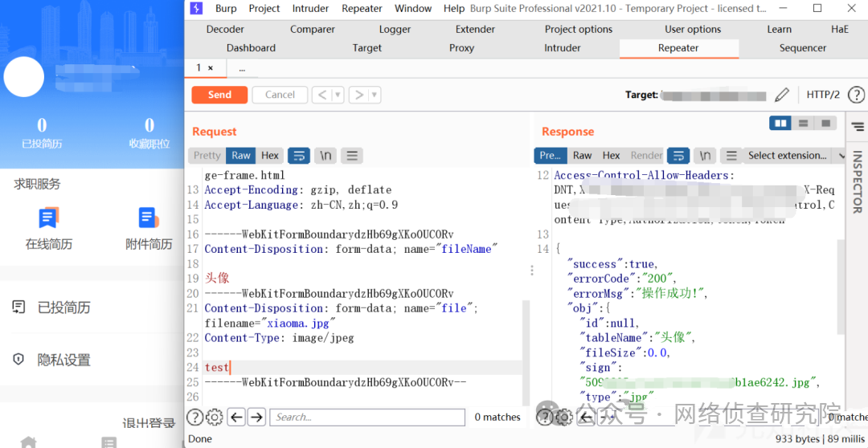This screenshot has width=868, height=448.
Task: Open new Repeater tab with ellipsis
Action: pyautogui.click(x=242, y=68)
